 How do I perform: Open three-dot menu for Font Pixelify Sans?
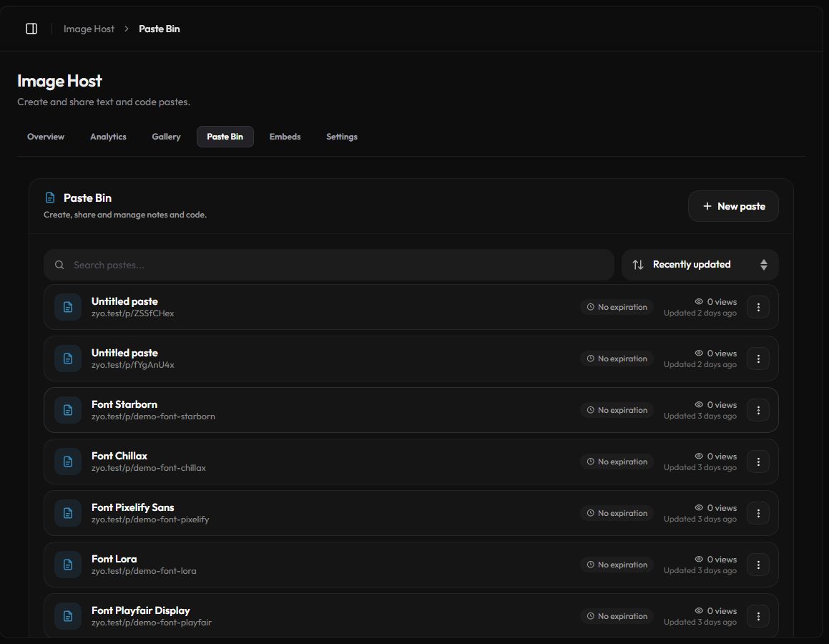tap(758, 513)
